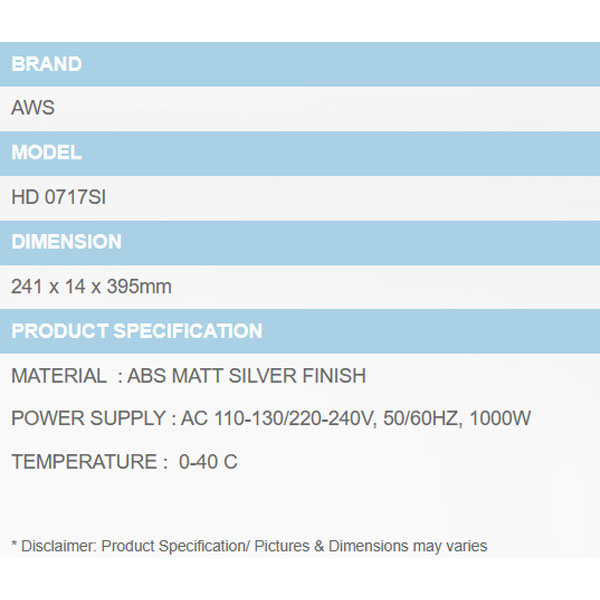Click the 50/60HZ frequency value
The height and width of the screenshot is (600, 600).
point(408,418)
